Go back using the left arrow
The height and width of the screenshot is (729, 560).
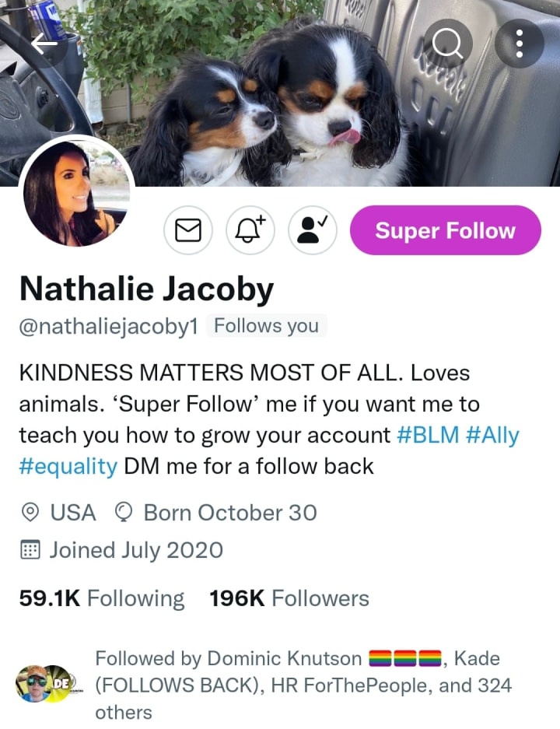(44, 44)
